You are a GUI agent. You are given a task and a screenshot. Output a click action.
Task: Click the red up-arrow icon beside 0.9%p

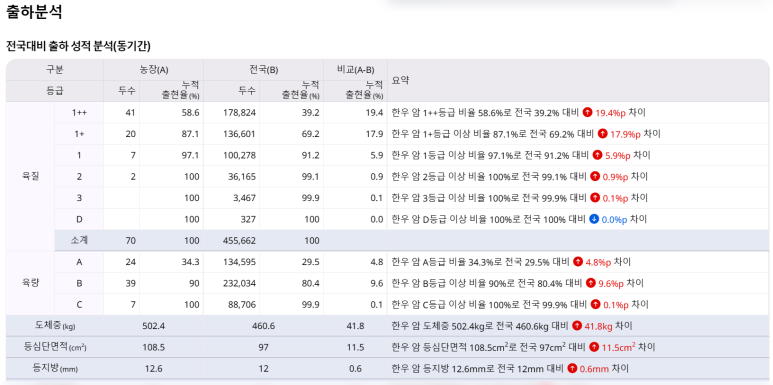(x=595, y=176)
